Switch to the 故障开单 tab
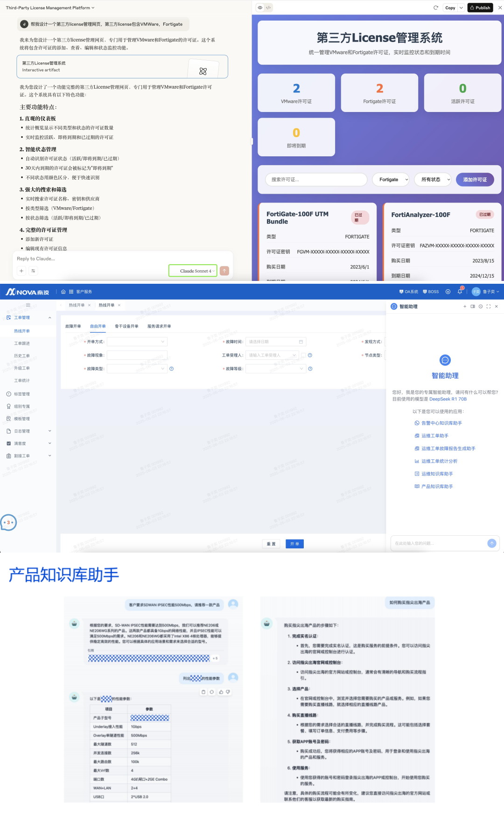504x834 pixels. [x=73, y=326]
